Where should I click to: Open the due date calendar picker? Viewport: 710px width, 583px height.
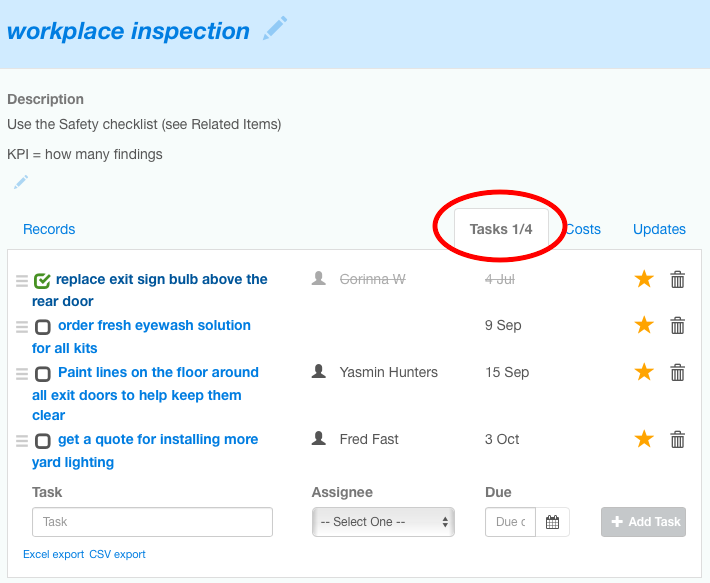pos(552,522)
